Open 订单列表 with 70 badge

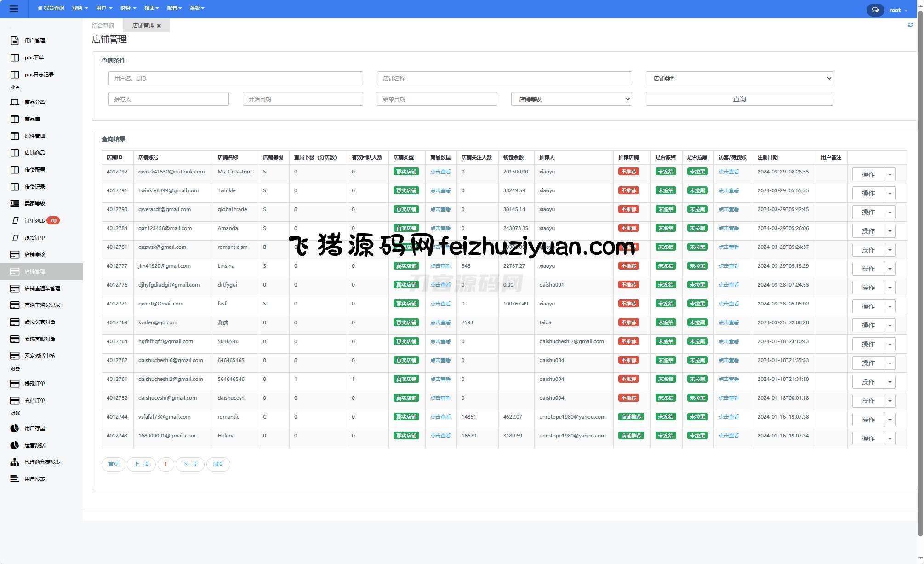coord(35,221)
